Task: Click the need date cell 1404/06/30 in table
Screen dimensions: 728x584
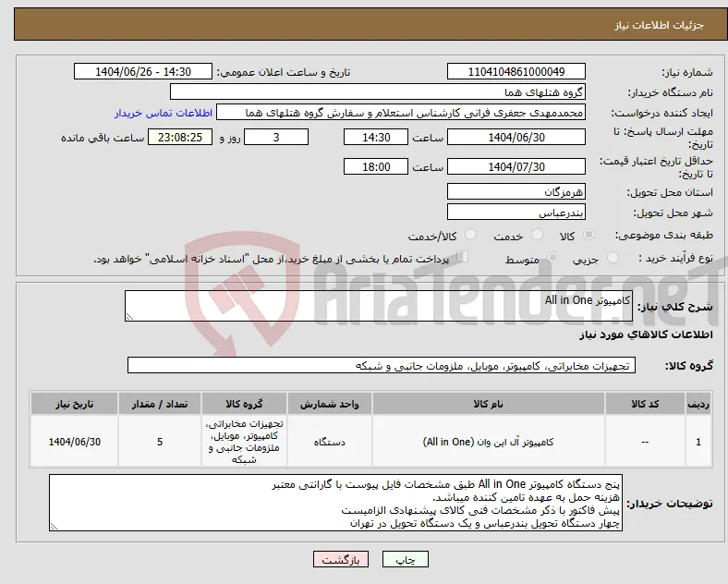Action: pyautogui.click(x=74, y=442)
